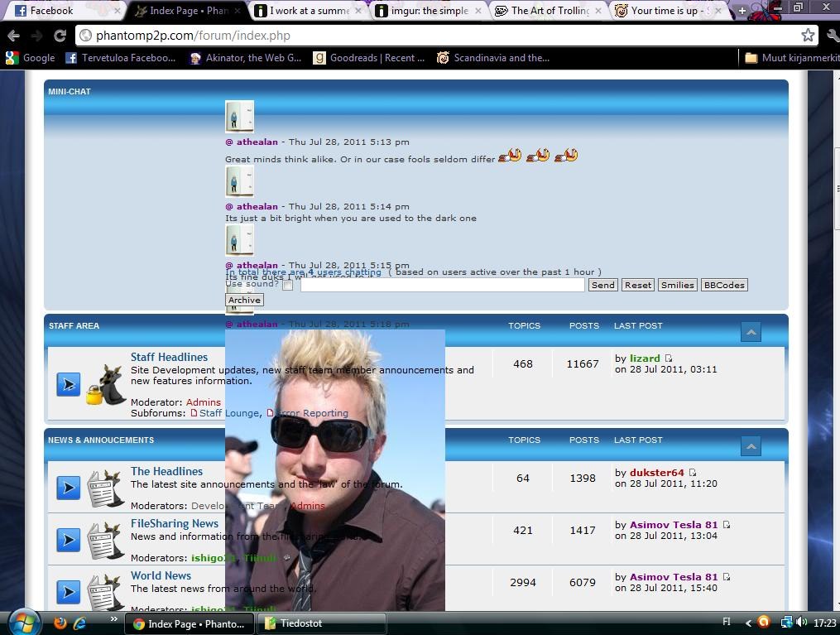Click the network icon in system tray
This screenshot has height=635, width=840.
click(x=786, y=622)
